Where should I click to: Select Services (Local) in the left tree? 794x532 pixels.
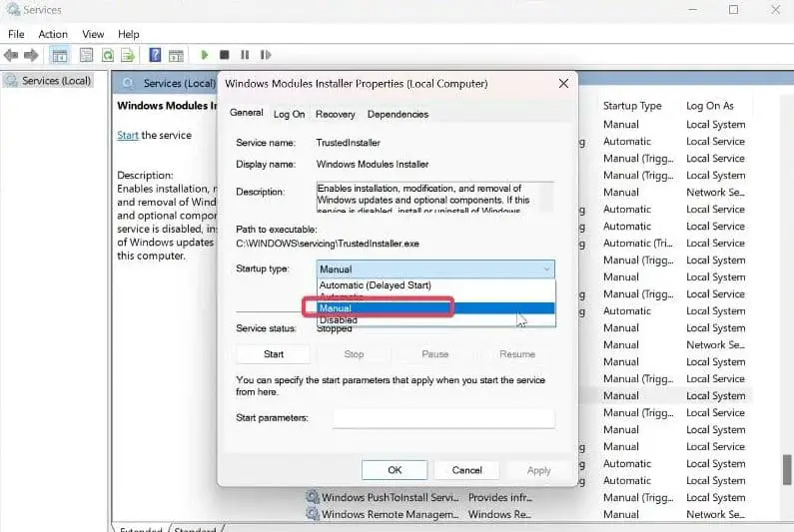coord(56,81)
